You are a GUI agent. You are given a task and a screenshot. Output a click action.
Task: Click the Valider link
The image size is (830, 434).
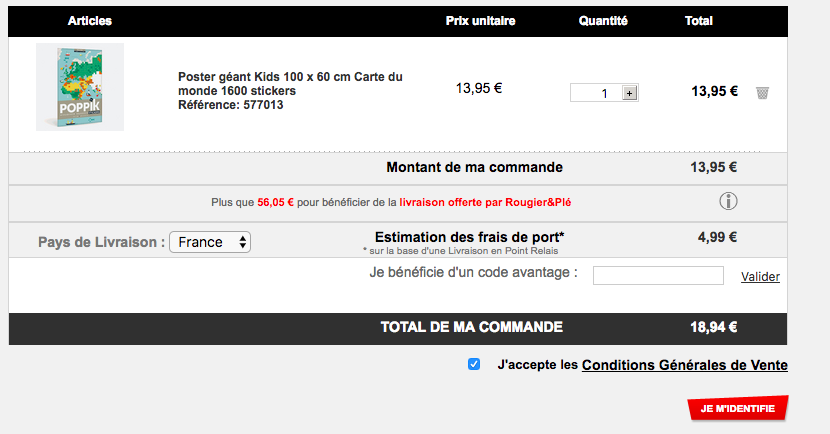[760, 277]
